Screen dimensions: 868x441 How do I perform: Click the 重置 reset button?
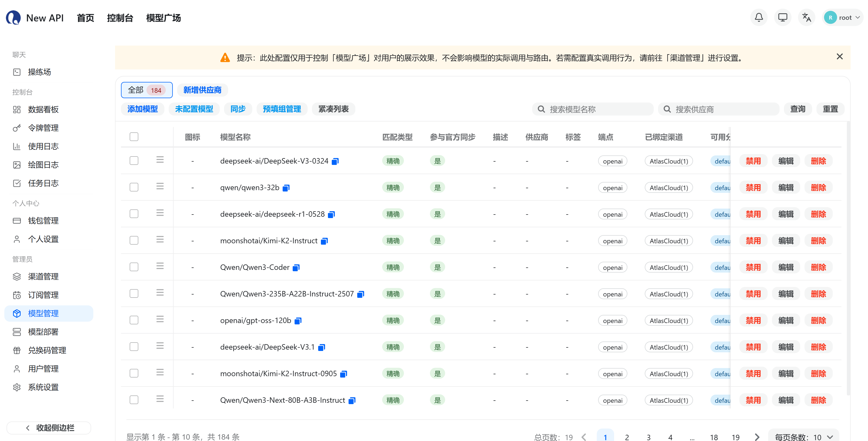pos(830,109)
